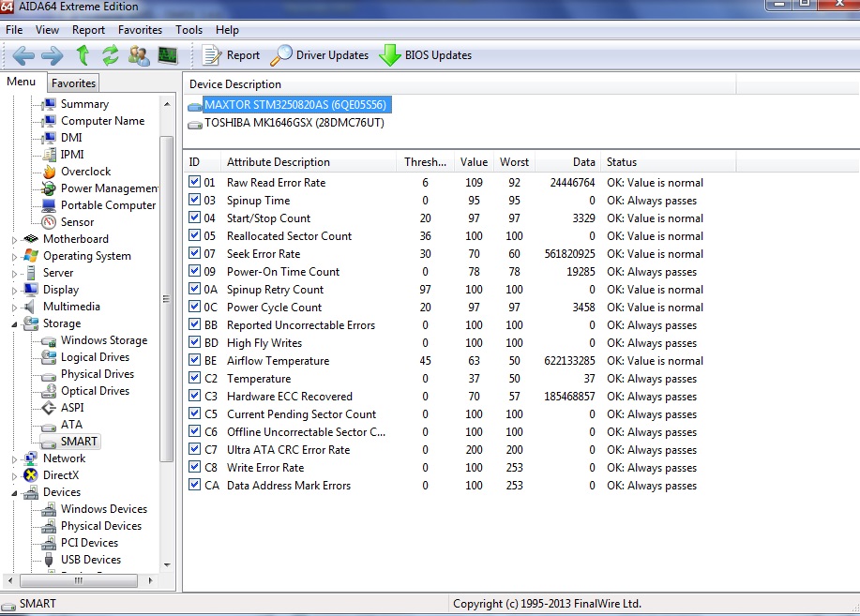Open the monitor graph toolbar icon
Viewport: 860px width, 616px height.
[x=168, y=55]
